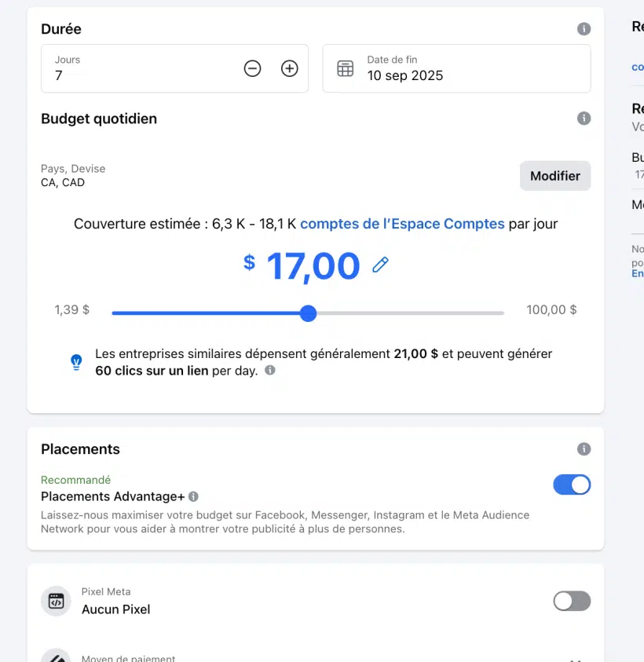Click the Modifier button for country and currency
The width and height of the screenshot is (644, 662).
point(555,176)
